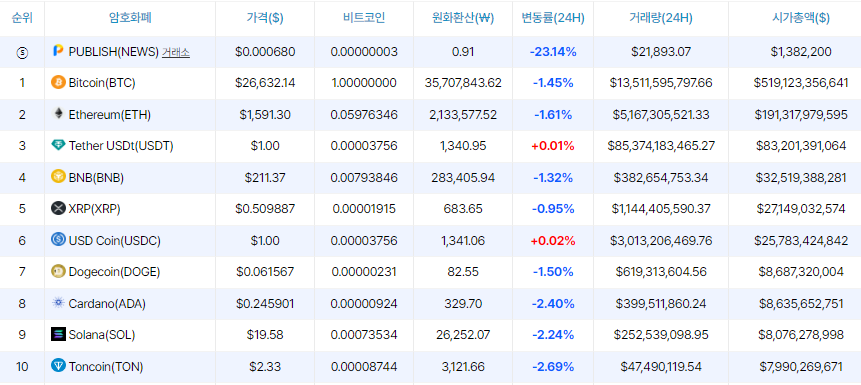Sort by the 거래량(24H) column header
The image size is (861, 385).
tap(661, 18)
